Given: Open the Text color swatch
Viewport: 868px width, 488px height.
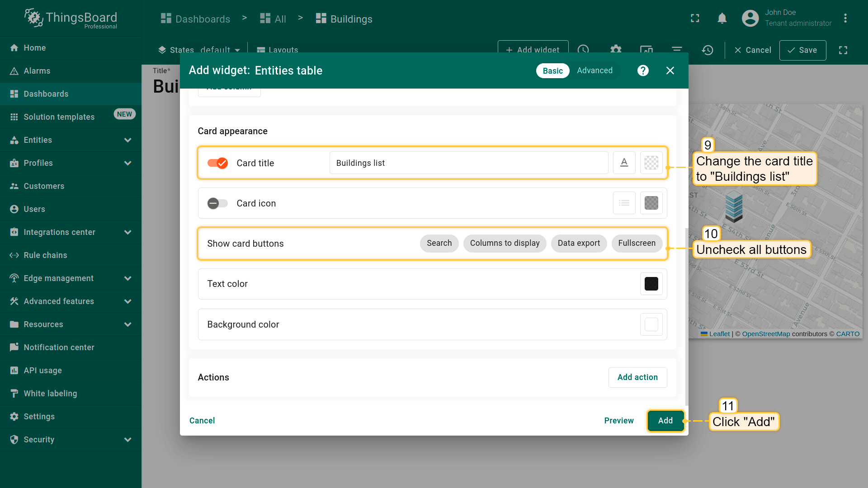Looking at the screenshot, I should point(651,284).
